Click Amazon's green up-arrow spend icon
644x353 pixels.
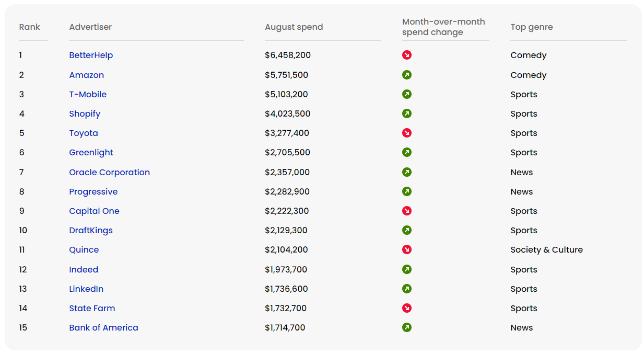coord(407,75)
